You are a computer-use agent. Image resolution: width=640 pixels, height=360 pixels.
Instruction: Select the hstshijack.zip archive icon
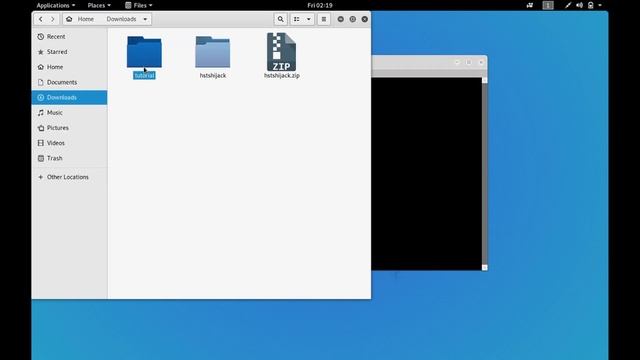[x=281, y=52]
